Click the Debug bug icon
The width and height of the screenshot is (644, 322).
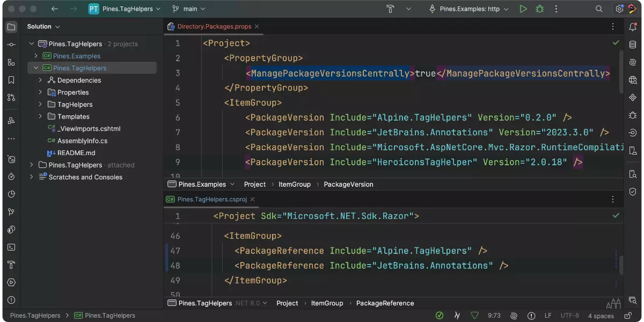[x=539, y=9]
